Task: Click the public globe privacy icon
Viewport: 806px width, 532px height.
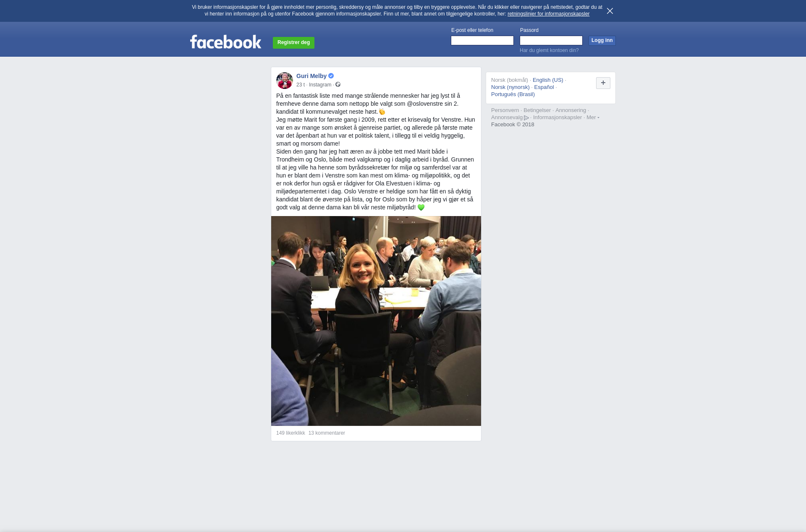Action: 338,85
